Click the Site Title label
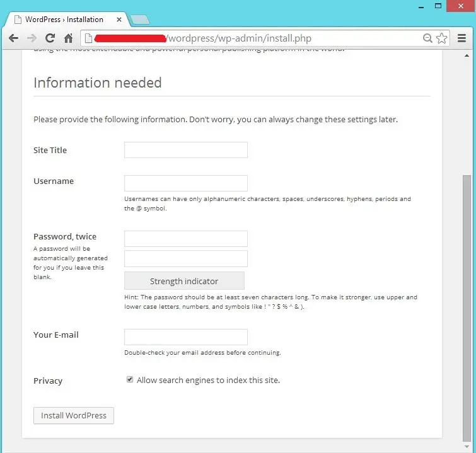Screen dimensions: 476x453 click(50, 150)
